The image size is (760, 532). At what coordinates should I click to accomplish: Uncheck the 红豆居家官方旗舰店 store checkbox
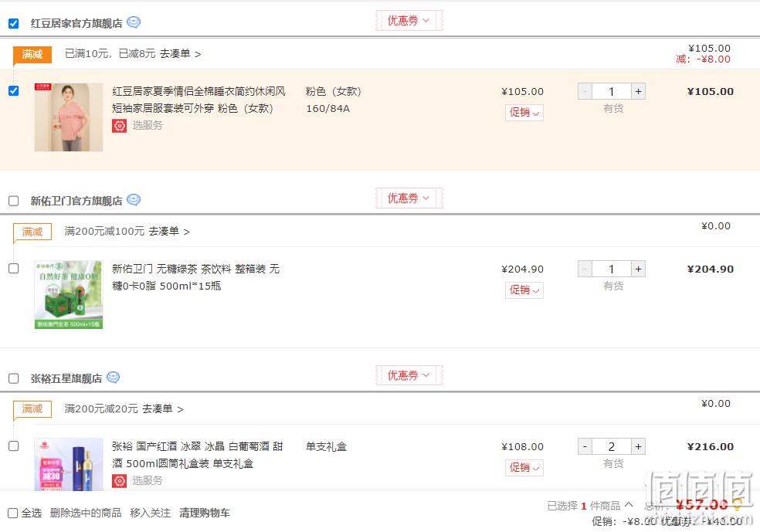[x=14, y=23]
